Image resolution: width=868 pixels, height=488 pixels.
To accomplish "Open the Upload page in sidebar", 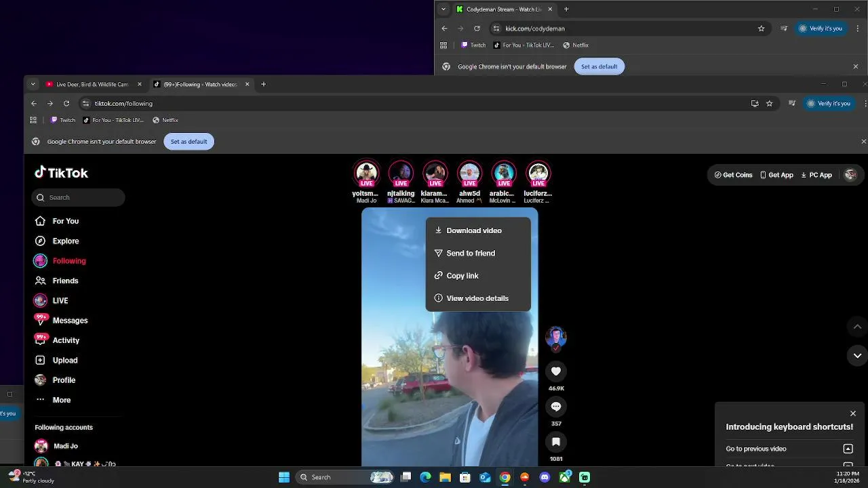I will click(x=56, y=360).
